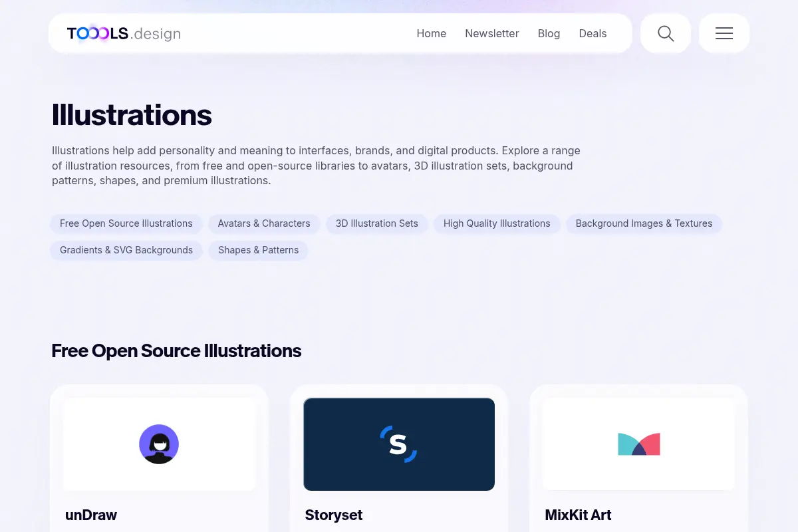Open the unDraw card title
798x532 pixels.
(91, 515)
